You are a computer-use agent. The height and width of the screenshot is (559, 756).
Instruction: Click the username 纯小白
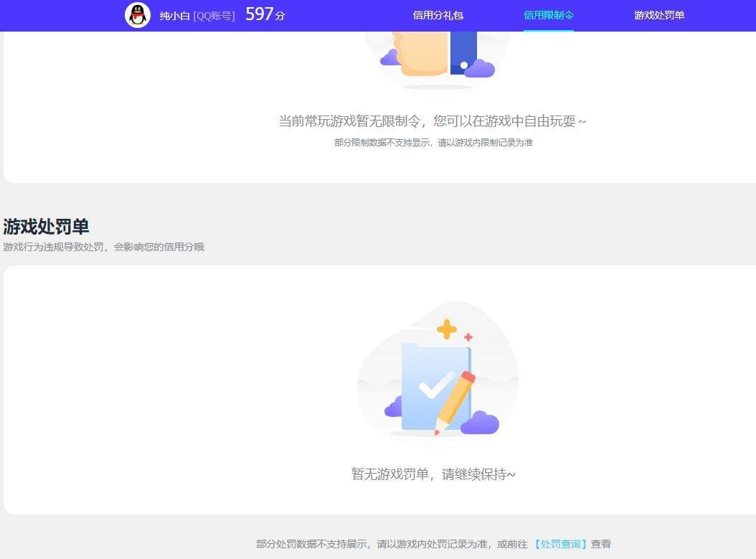pyautogui.click(x=174, y=16)
